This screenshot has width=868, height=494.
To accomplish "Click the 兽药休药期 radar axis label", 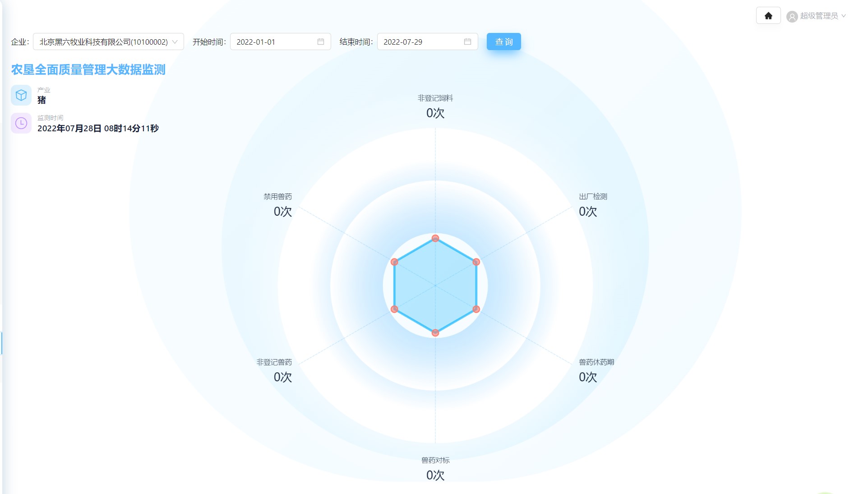I will [x=596, y=362].
